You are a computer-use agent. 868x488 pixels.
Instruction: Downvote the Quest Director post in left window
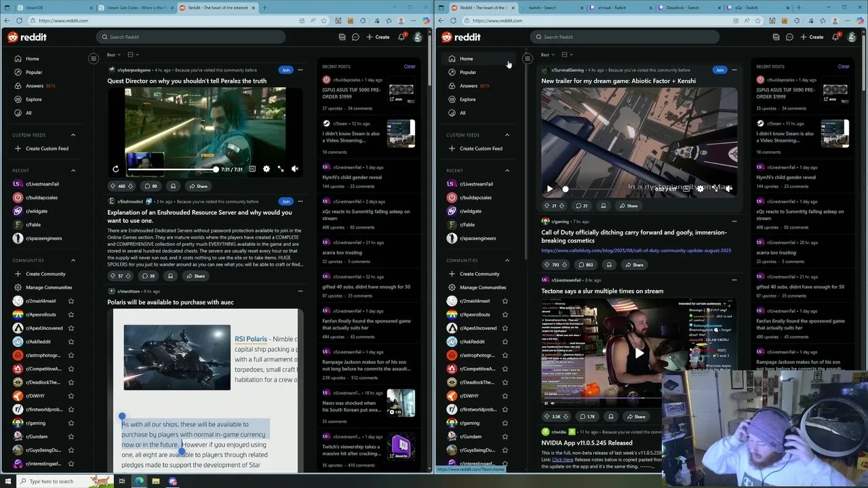pos(132,186)
